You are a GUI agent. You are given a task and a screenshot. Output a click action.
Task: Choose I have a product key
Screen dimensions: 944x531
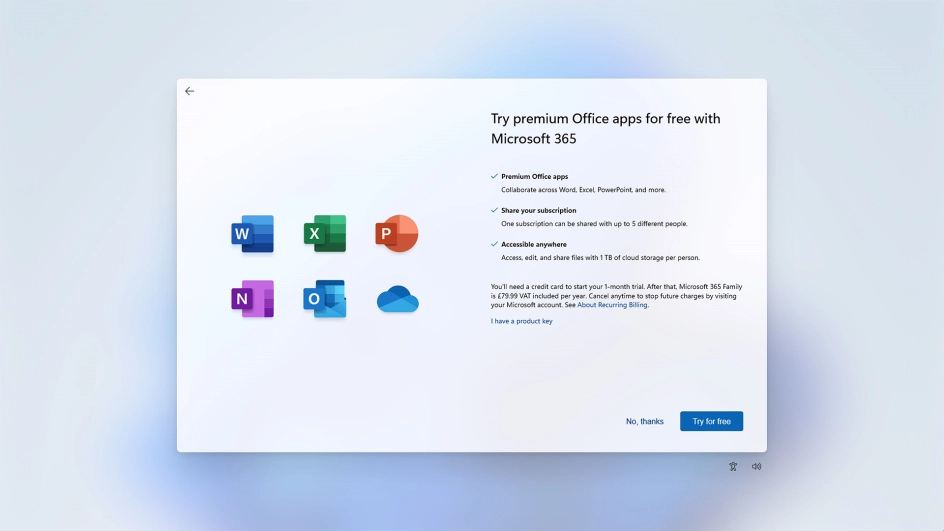521,321
